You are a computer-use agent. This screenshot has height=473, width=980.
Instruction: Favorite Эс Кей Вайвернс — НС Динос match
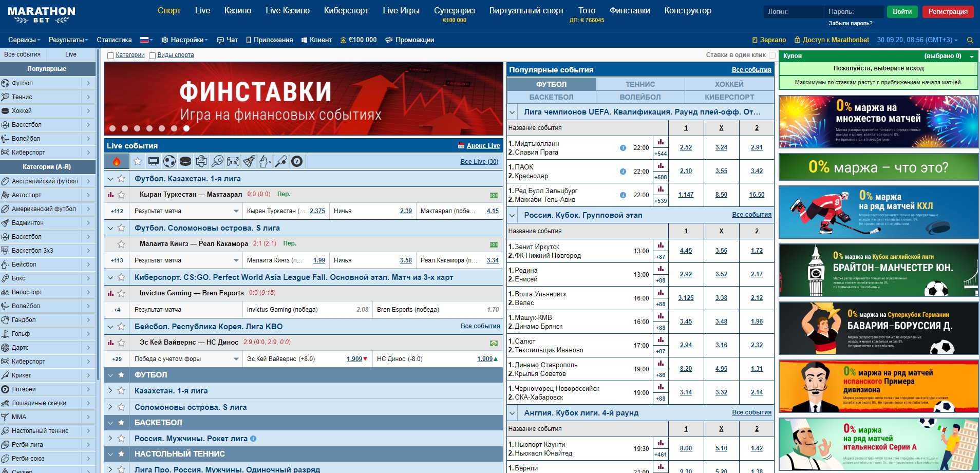(121, 343)
